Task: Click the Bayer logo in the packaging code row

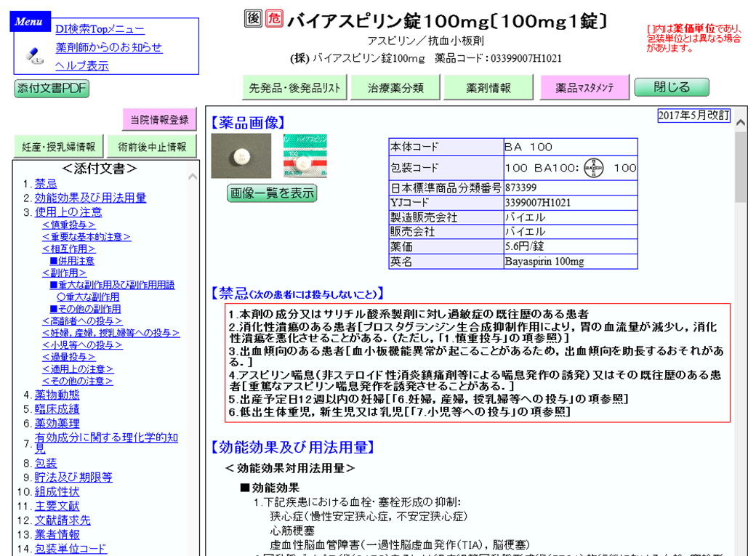Action: (x=594, y=168)
